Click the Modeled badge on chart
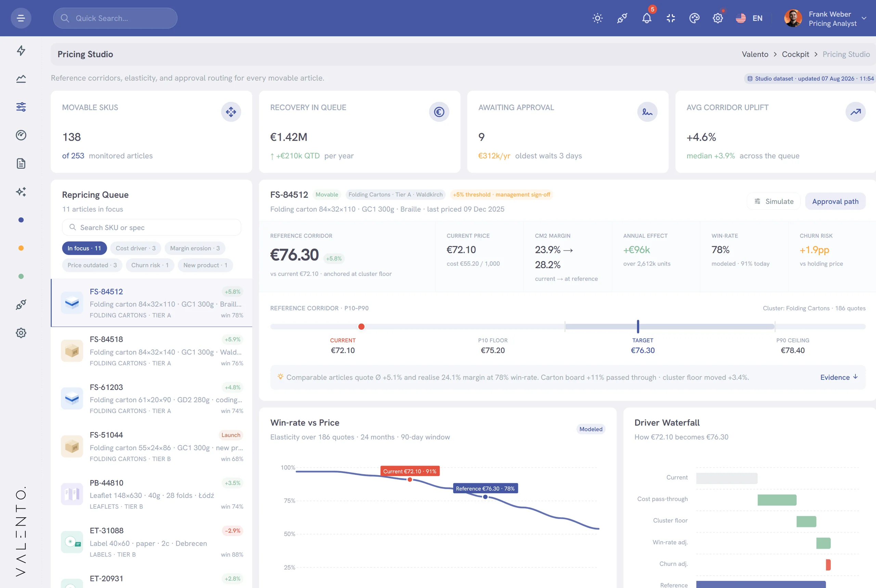The width and height of the screenshot is (876, 588). click(x=591, y=429)
